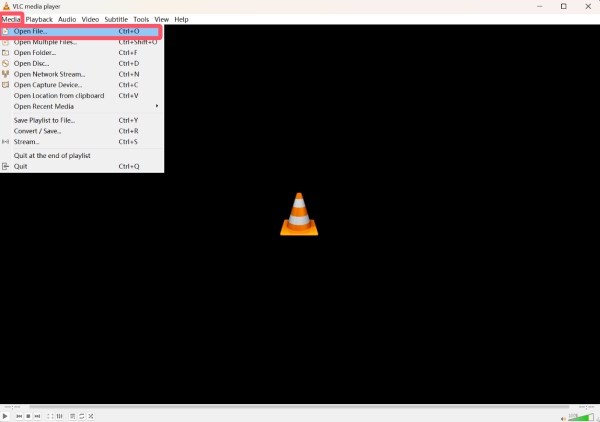Open the Audio menu
Image resolution: width=600 pixels, height=422 pixels.
(67, 19)
